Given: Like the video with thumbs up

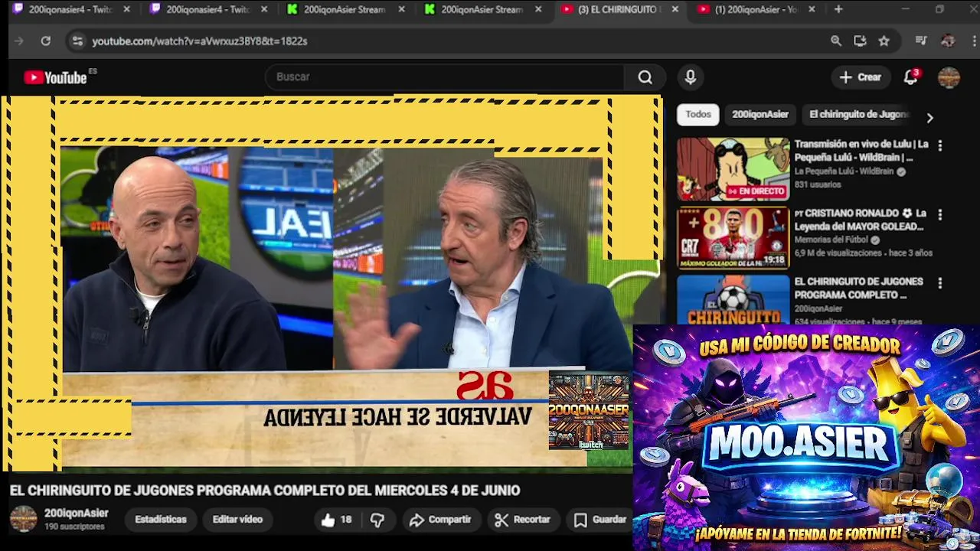Looking at the screenshot, I should click(x=336, y=520).
